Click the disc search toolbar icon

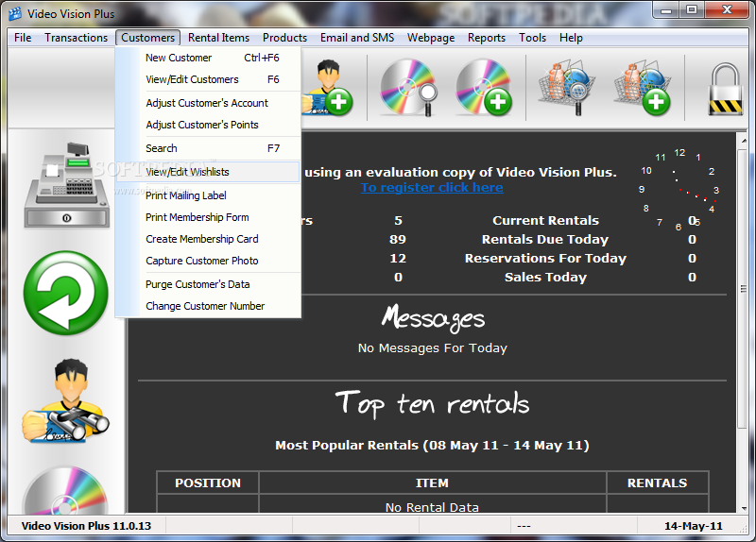(x=408, y=88)
